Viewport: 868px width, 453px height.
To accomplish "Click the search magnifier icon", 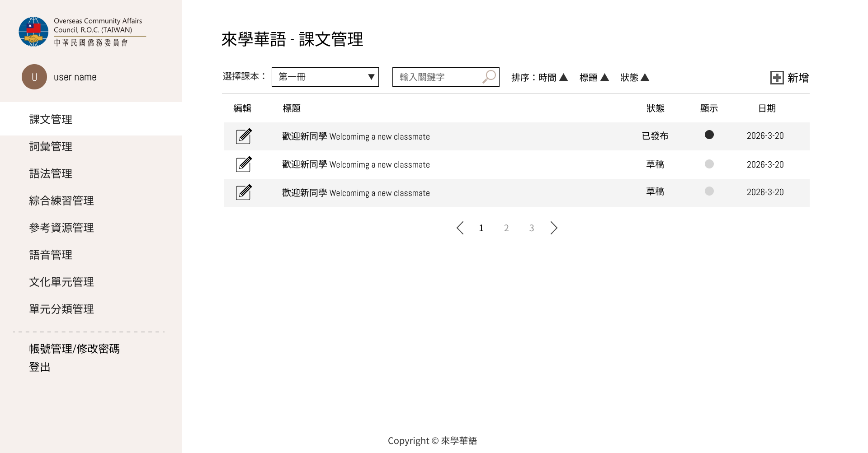I will (489, 77).
